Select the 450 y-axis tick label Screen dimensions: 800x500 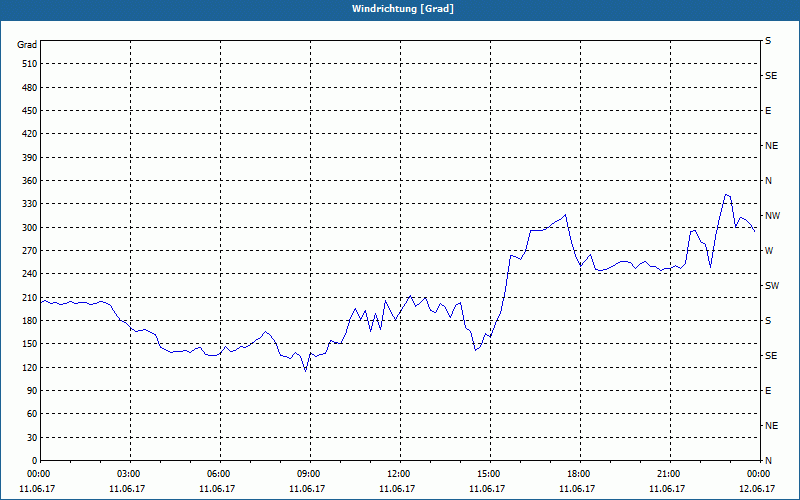click(x=30, y=111)
